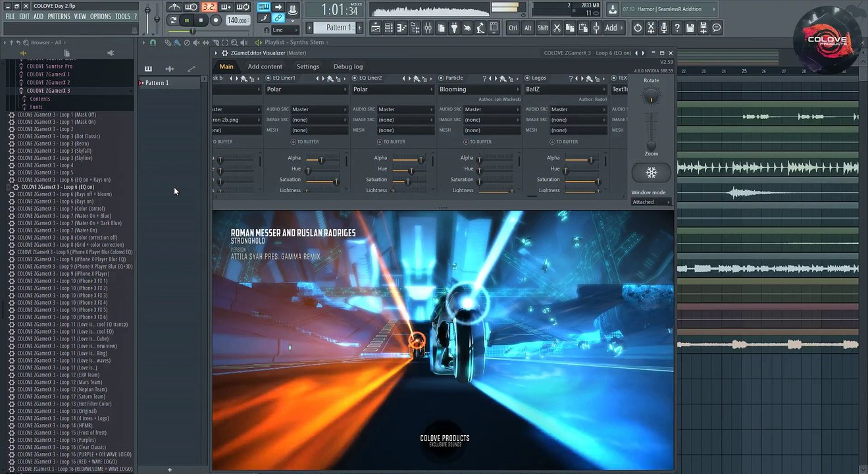This screenshot has width=868, height=474.
Task: Click the Pause button in transport
Action: click(x=187, y=20)
